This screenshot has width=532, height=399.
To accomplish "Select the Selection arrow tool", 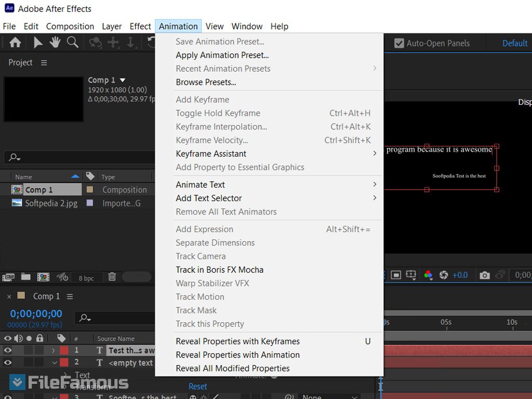I will [37, 43].
